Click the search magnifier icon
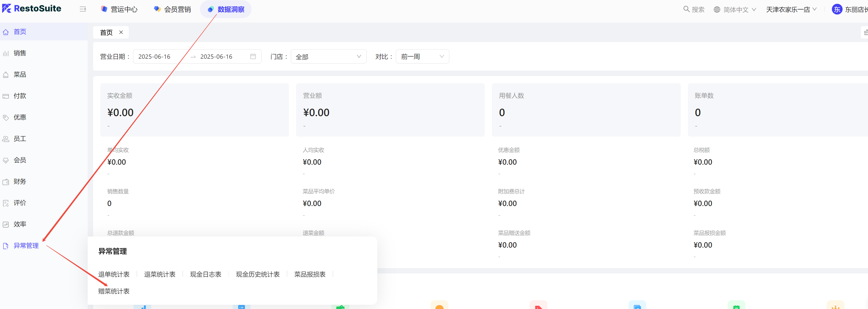 pyautogui.click(x=686, y=9)
